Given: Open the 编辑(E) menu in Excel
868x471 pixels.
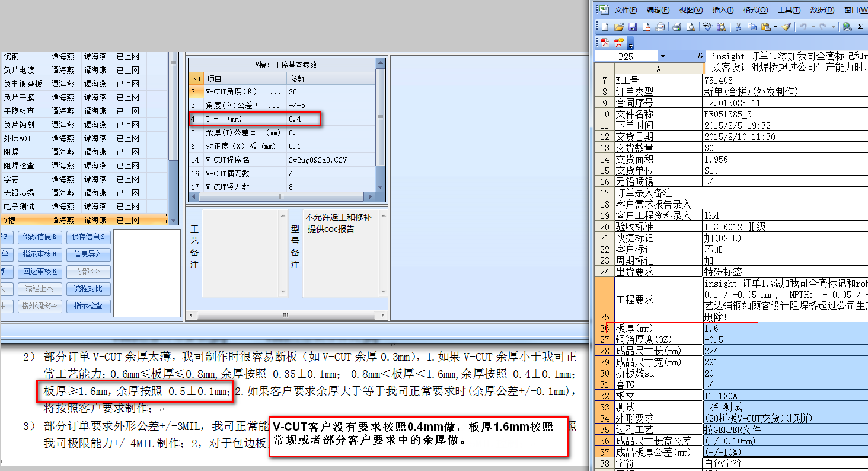Looking at the screenshot, I should (x=658, y=10).
